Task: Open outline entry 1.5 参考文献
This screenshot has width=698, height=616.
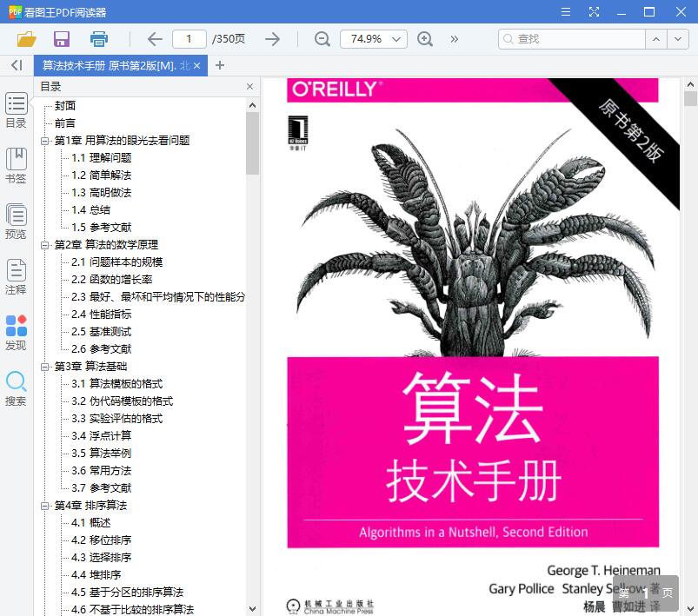Action: (102, 227)
